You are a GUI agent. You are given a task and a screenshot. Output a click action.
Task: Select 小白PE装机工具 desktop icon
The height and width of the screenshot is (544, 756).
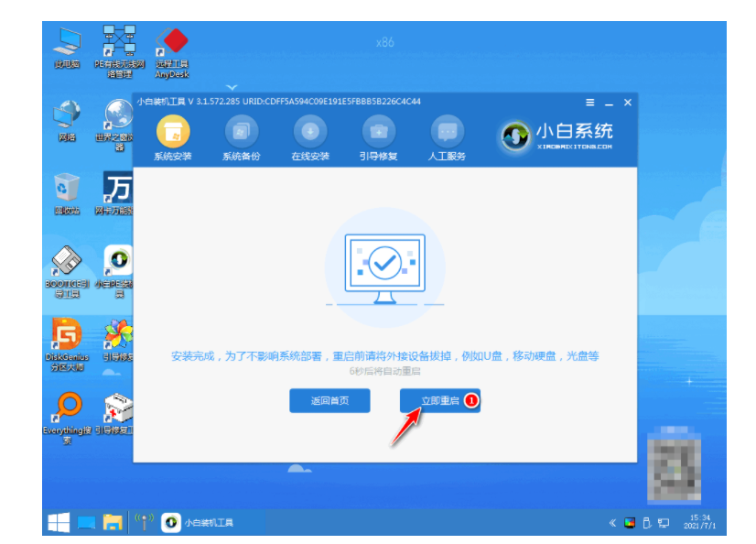pos(114,271)
